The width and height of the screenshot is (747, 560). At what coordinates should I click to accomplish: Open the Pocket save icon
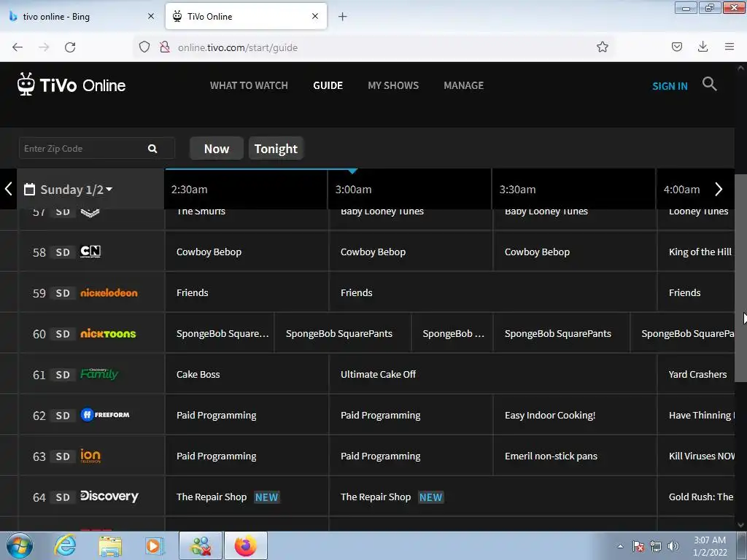coord(676,47)
